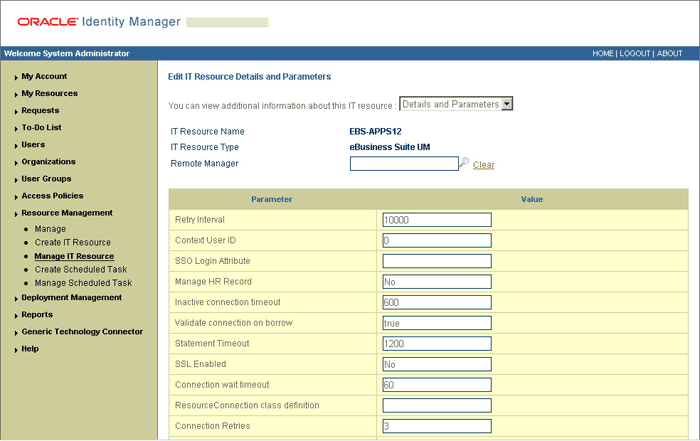Image resolution: width=700 pixels, height=441 pixels.
Task: Expand the Deployment Management arrow
Action: [16, 299]
